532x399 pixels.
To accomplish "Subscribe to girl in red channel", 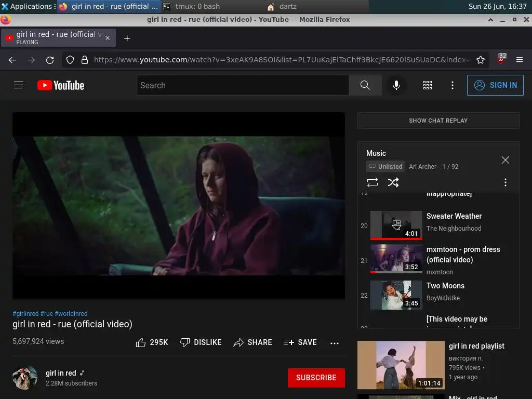I will (x=316, y=378).
